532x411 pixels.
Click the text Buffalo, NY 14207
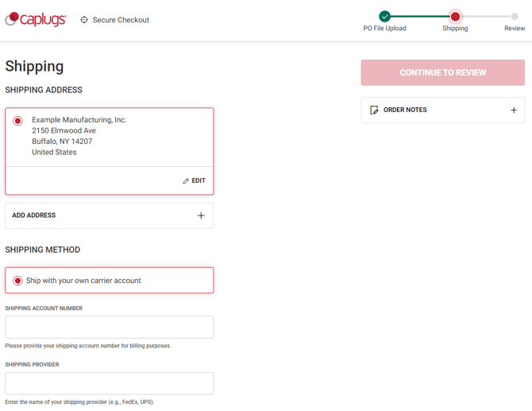pos(62,142)
